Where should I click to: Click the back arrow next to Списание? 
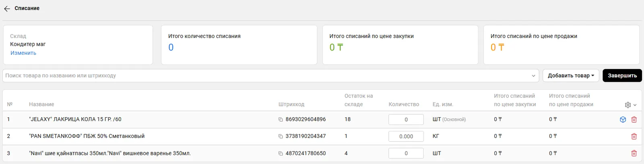[7, 8]
